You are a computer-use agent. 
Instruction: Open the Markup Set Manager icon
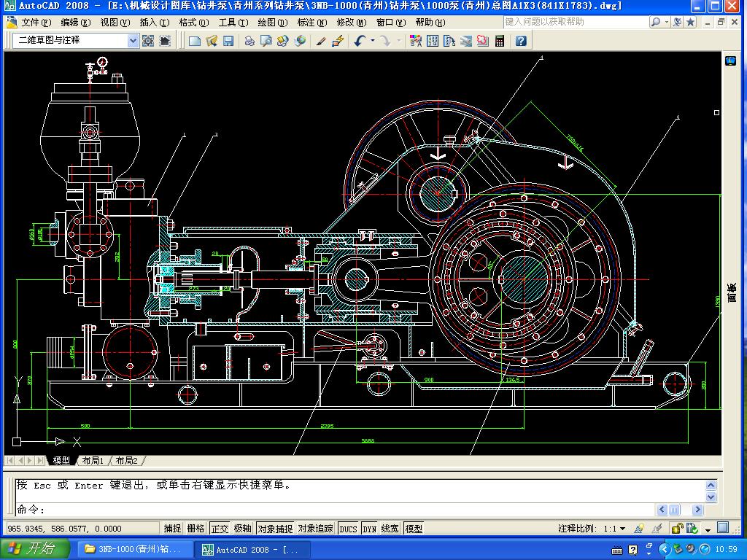[x=483, y=41]
